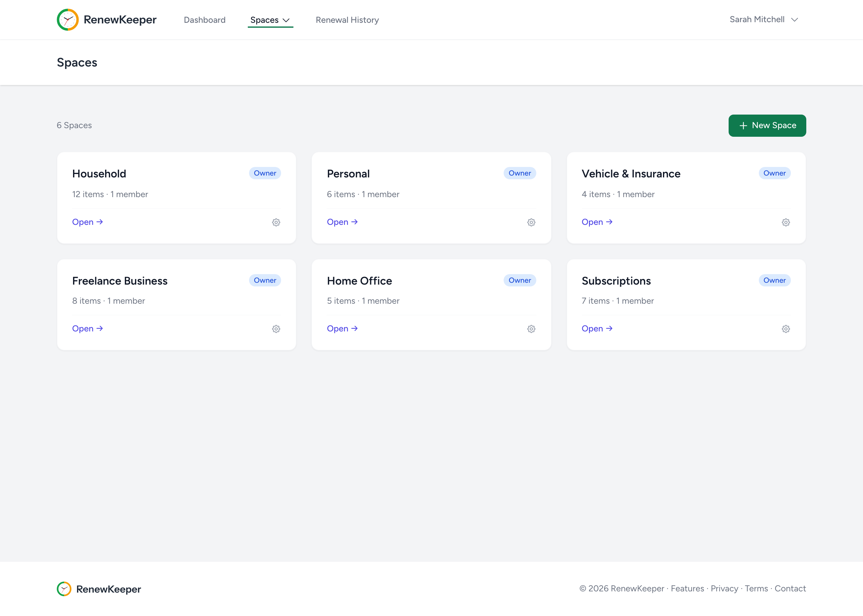
Task: Click the Owner badge on Personal card
Action: point(520,173)
